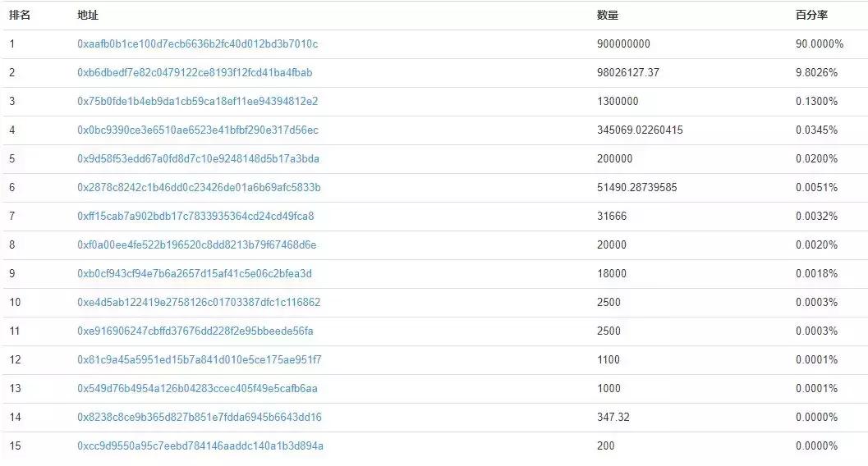Image resolution: width=868 pixels, height=466 pixels.
Task: Click the 900000000 quantity cell
Action: pyautogui.click(x=623, y=44)
